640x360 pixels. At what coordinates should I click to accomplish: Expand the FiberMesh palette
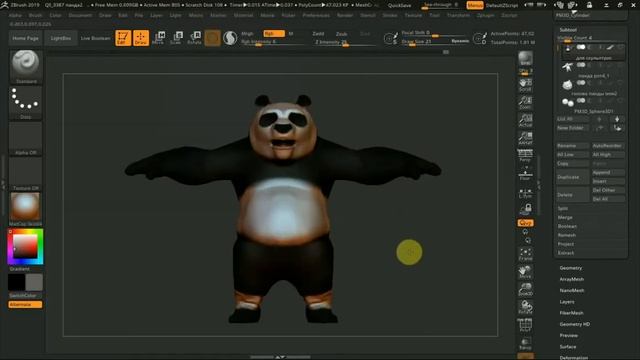[571, 313]
